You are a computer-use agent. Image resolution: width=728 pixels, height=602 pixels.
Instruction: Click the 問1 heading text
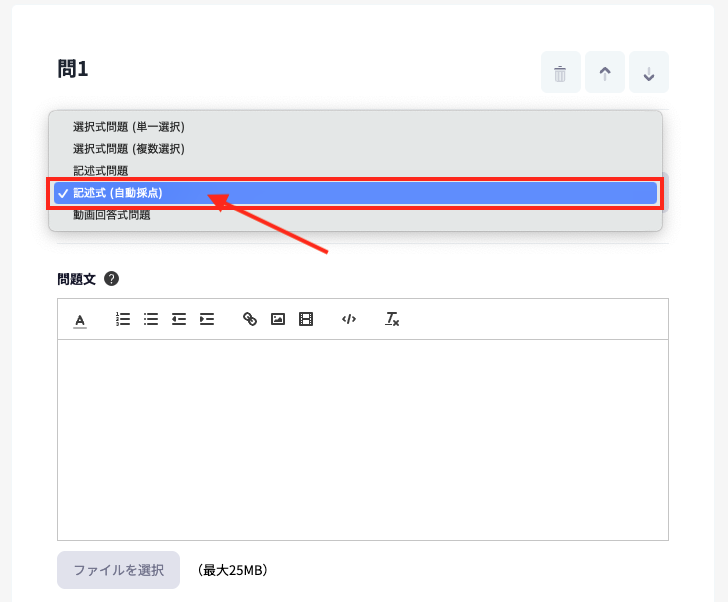(73, 69)
